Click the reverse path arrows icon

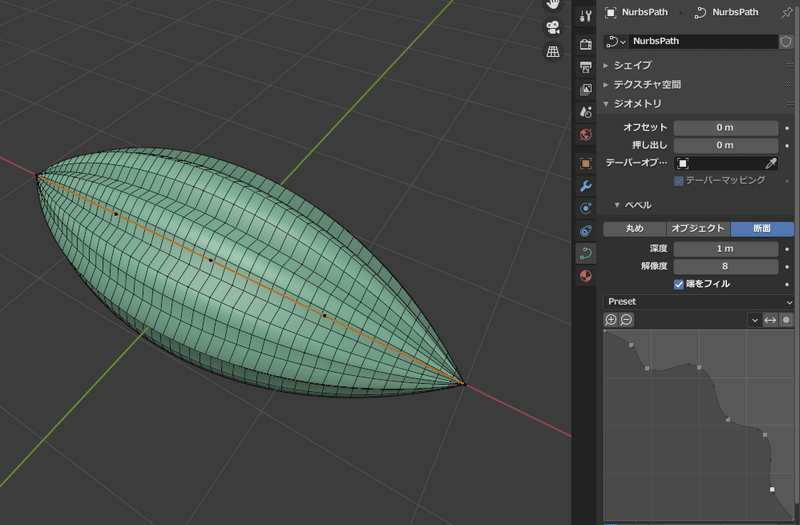[770, 320]
